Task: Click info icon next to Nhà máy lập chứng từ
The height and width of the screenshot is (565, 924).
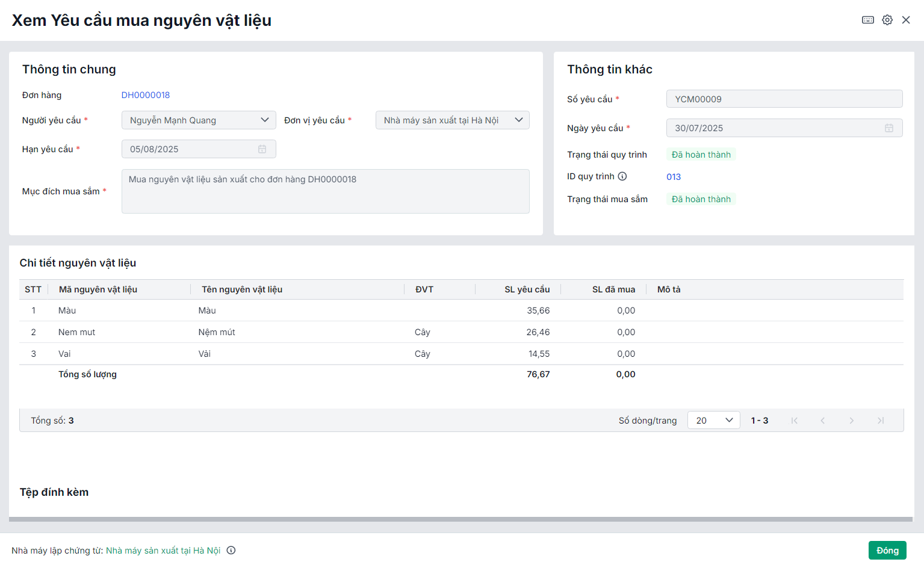Action: click(231, 550)
